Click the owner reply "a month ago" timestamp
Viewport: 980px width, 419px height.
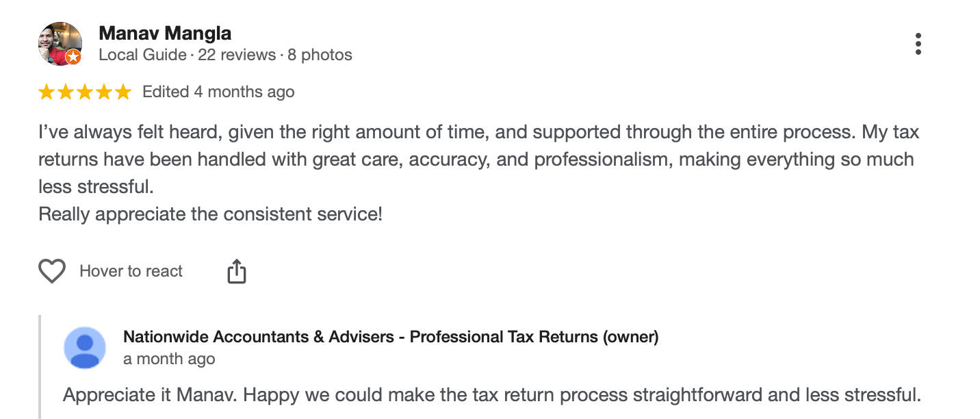tap(169, 359)
